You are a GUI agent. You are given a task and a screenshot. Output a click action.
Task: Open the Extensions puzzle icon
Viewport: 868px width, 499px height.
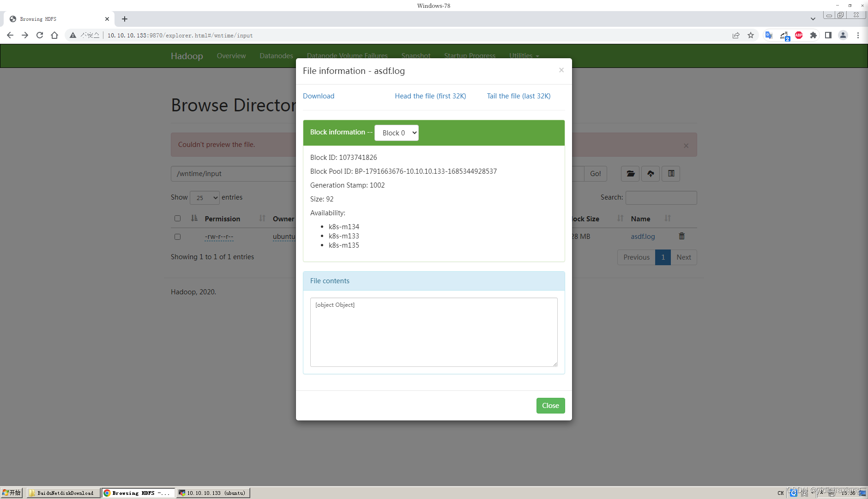click(x=814, y=35)
